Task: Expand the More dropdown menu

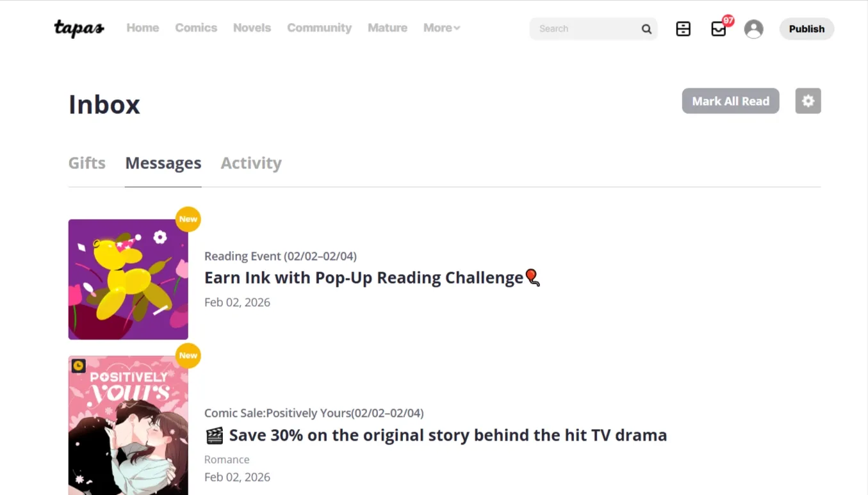Action: click(441, 28)
